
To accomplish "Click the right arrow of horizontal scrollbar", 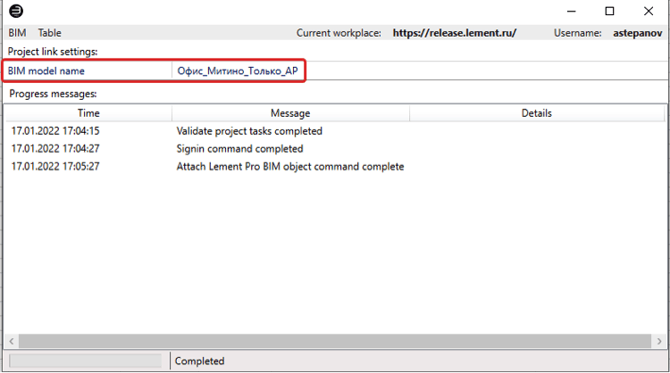I will point(659,341).
